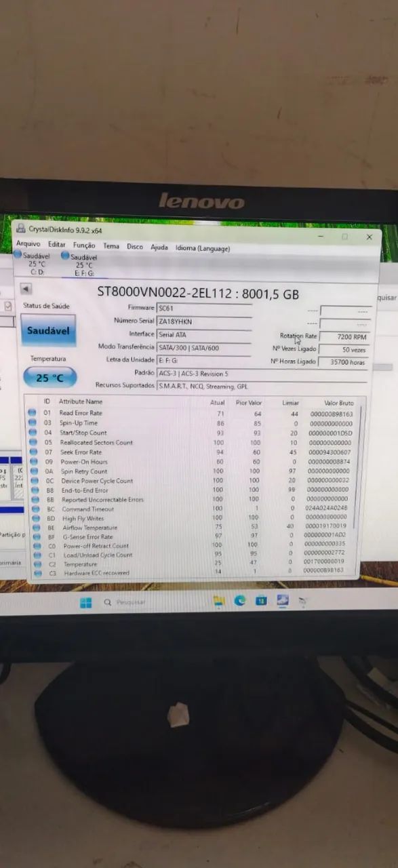
Task: Click the Spin-Up Time status icon
Action: (x=32, y=422)
